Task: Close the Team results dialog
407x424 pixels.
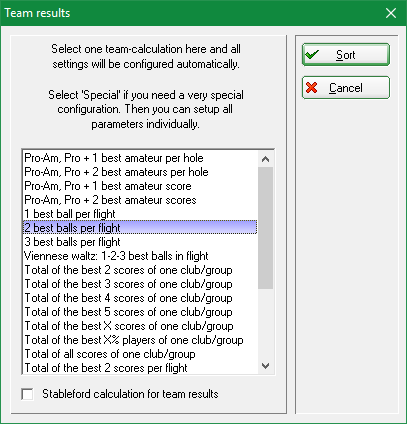Action: click(391, 13)
